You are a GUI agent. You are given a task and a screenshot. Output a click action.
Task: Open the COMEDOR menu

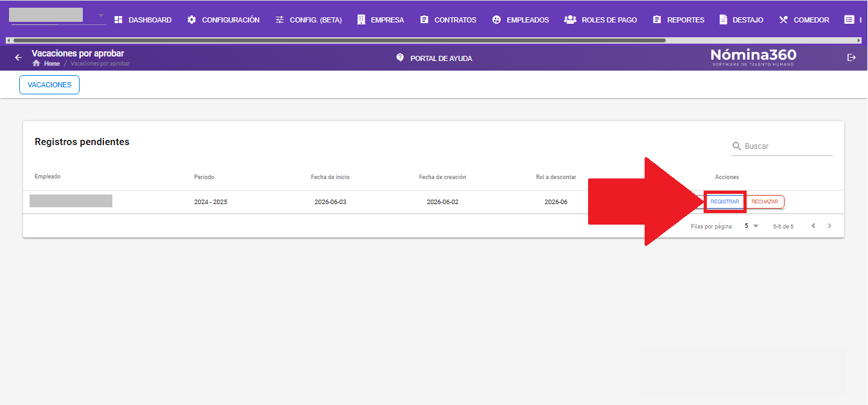coord(804,20)
